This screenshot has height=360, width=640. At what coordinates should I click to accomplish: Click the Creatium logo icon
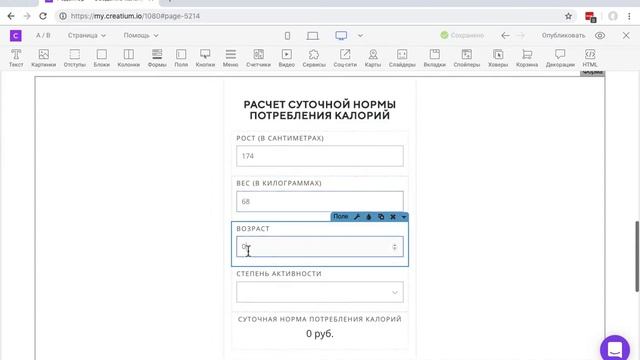pos(16,36)
